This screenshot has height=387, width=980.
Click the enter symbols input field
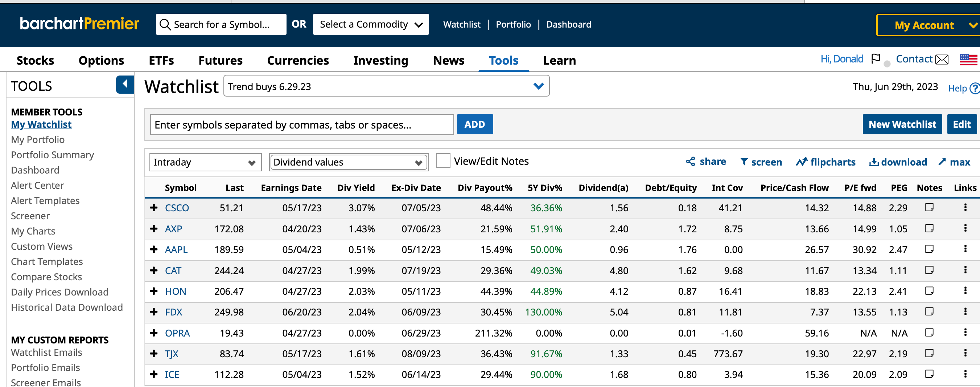pyautogui.click(x=302, y=125)
